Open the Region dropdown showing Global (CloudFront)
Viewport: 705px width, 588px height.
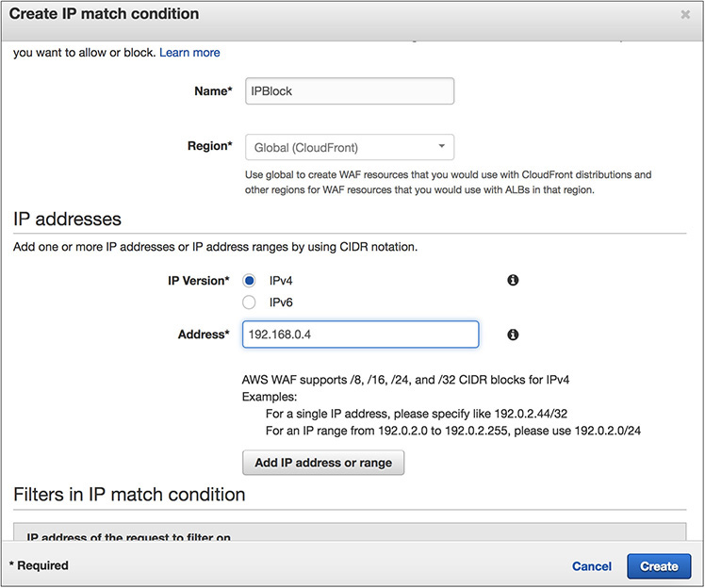tap(349, 147)
